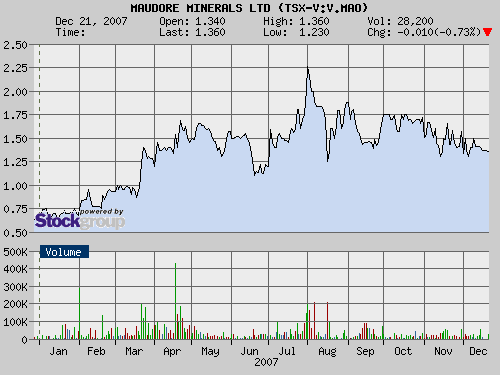Image resolution: width=500 pixels, height=375 pixels.
Task: Click the Jun month label
Action: click(249, 351)
